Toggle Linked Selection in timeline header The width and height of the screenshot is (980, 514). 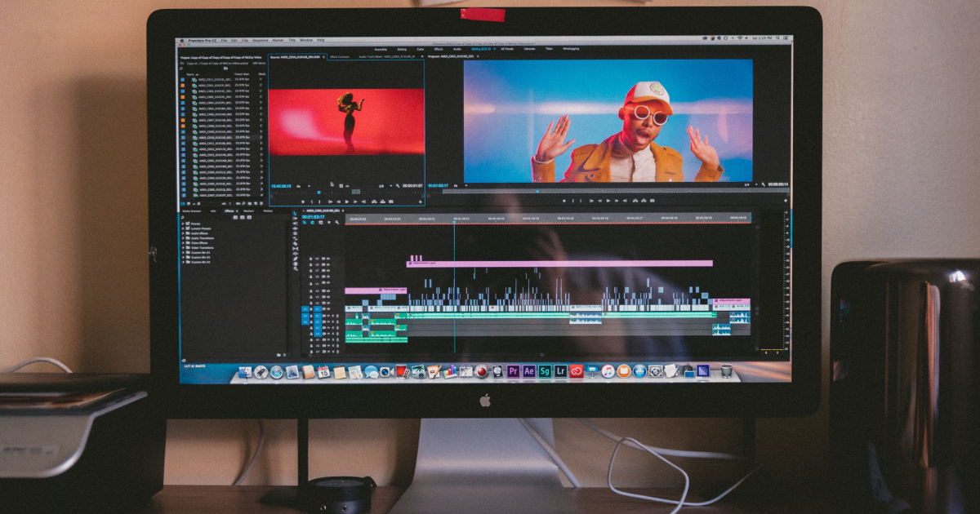pyautogui.click(x=321, y=223)
